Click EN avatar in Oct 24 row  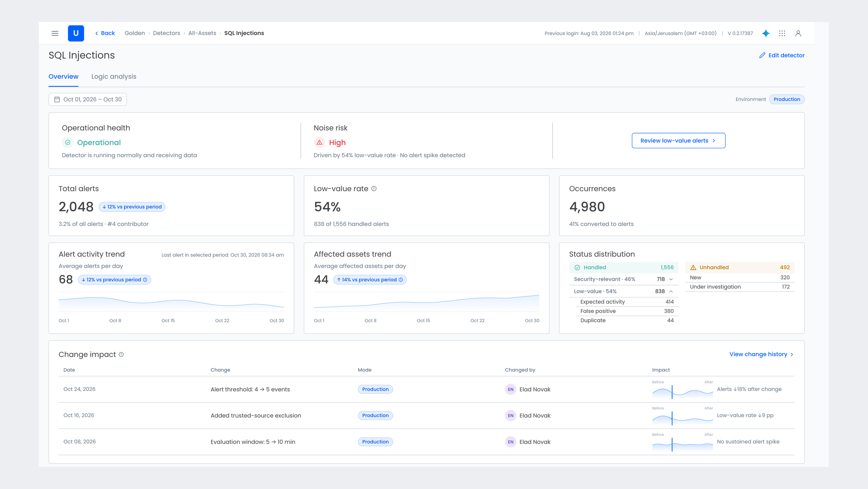[511, 389]
